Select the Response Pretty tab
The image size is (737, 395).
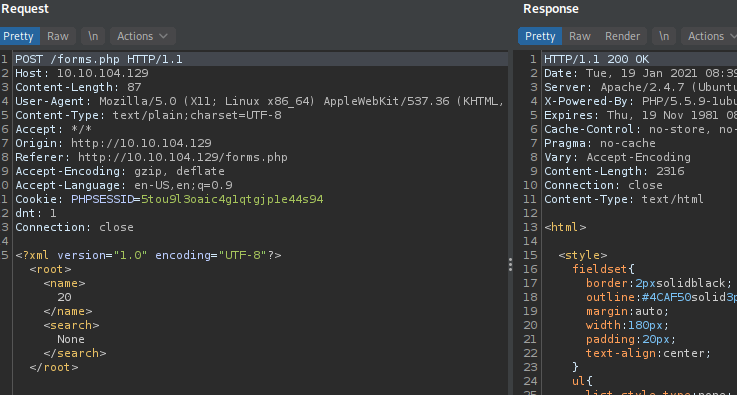click(x=540, y=36)
